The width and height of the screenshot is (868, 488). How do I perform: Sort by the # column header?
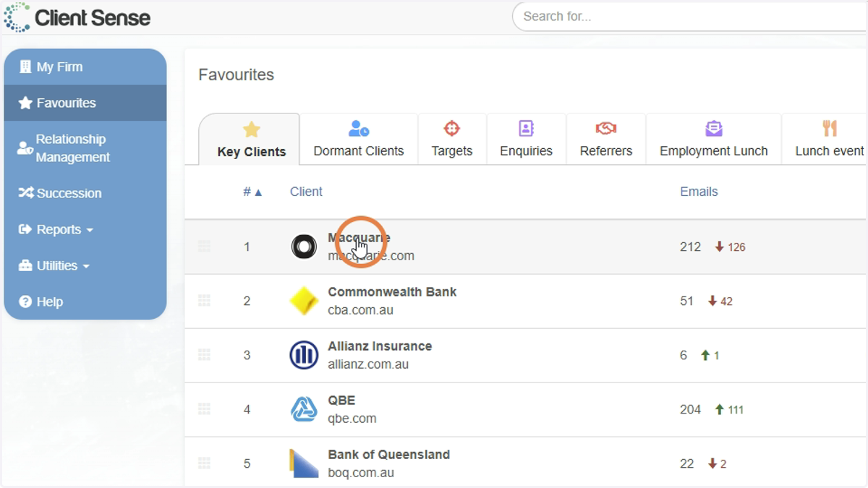click(x=252, y=192)
